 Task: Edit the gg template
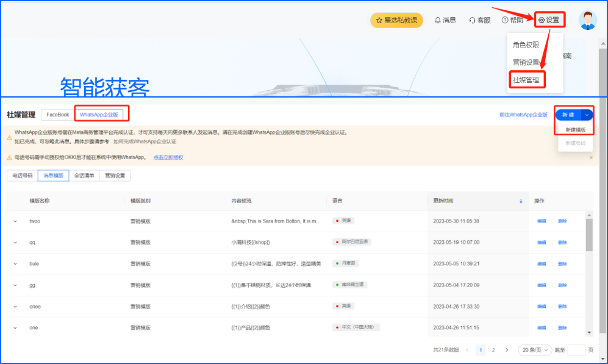click(542, 285)
